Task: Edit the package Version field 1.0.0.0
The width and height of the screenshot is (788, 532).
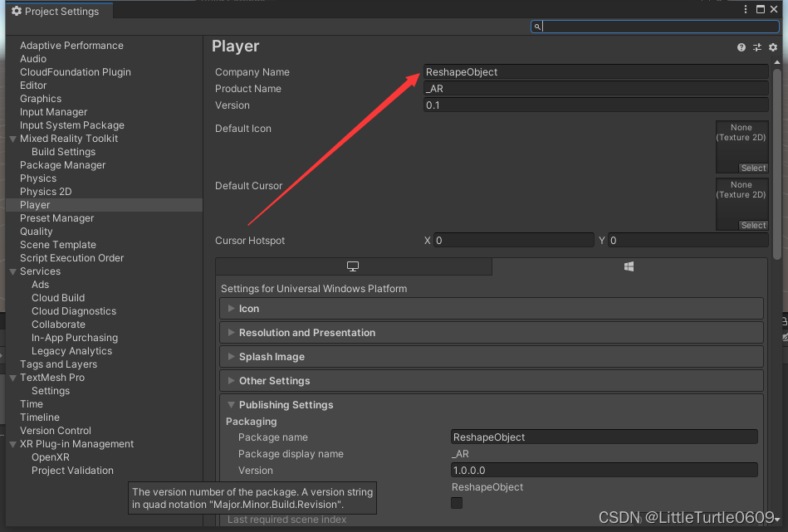Action: tap(604, 471)
